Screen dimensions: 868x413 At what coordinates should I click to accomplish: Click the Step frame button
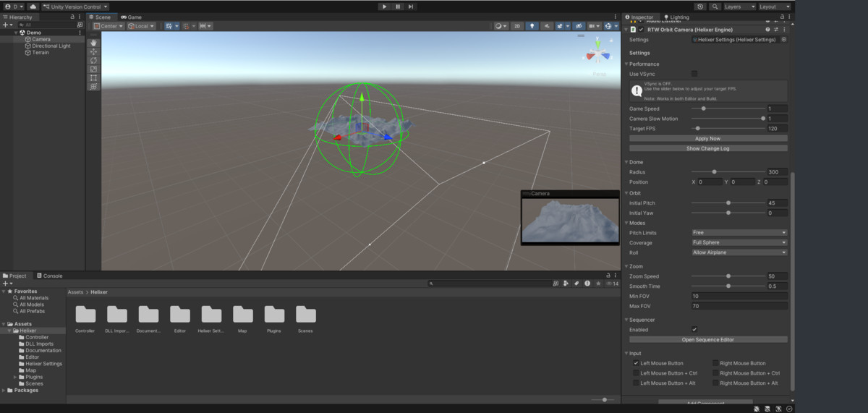click(x=411, y=7)
